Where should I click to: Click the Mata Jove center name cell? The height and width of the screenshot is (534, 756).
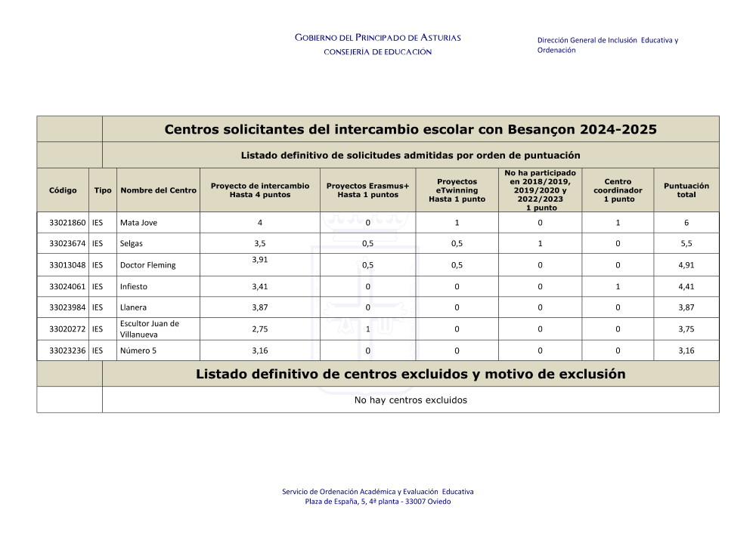pos(138,223)
